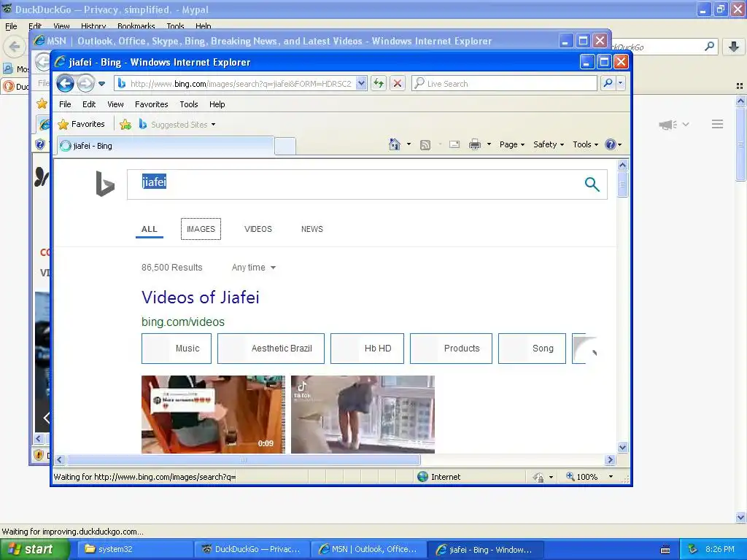The height and width of the screenshot is (560, 747).
Task: Click the horizontal scroll right arrow in IE
Action: click(x=611, y=460)
